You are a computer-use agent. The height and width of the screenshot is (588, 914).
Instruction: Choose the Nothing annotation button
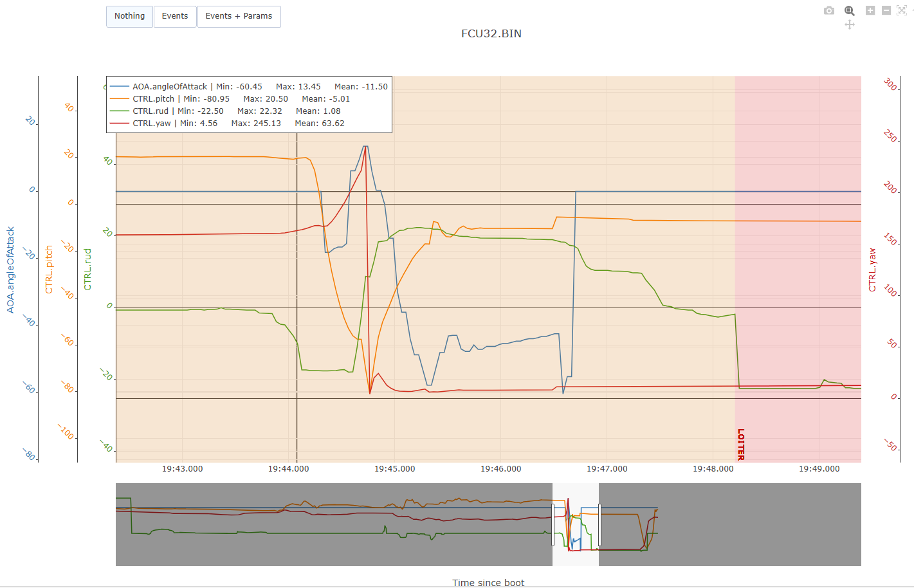pyautogui.click(x=129, y=16)
